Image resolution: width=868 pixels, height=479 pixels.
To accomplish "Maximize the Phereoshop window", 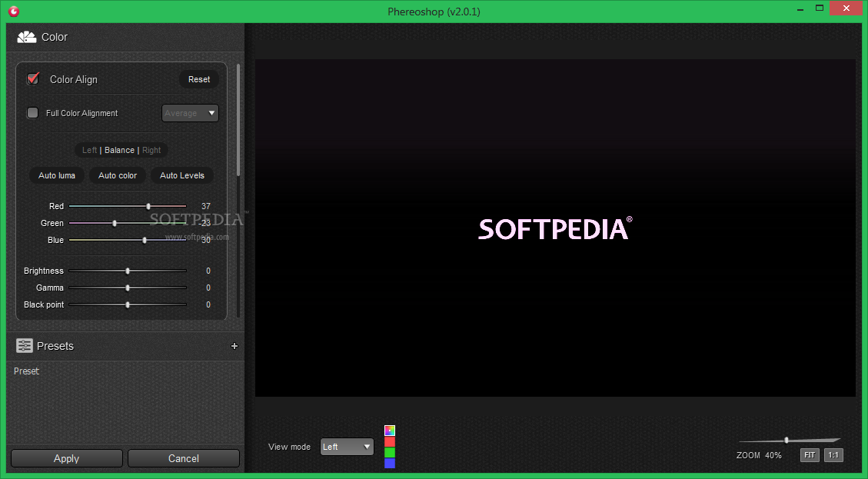I will [x=820, y=8].
